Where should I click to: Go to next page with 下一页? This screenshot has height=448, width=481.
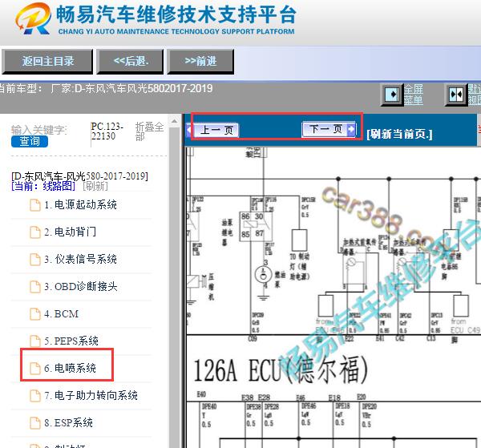coord(329,129)
